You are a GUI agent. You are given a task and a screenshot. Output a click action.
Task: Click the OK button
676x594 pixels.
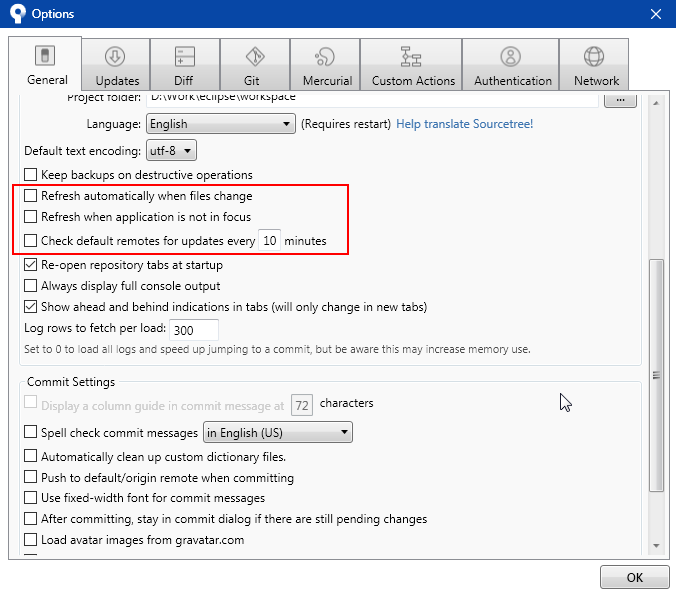point(635,577)
